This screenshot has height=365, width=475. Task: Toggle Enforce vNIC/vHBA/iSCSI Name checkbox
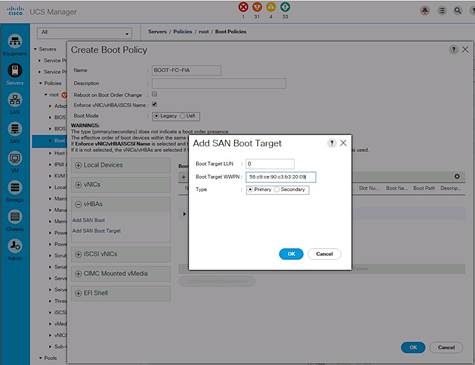pyautogui.click(x=154, y=104)
